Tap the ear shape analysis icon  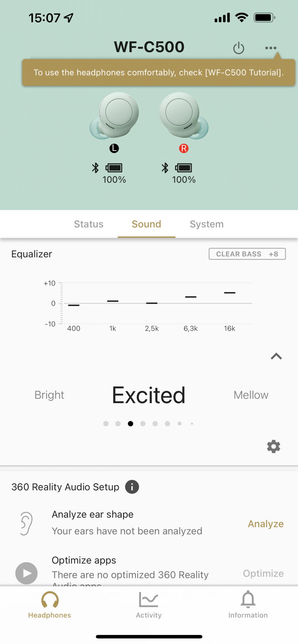pos(26,523)
